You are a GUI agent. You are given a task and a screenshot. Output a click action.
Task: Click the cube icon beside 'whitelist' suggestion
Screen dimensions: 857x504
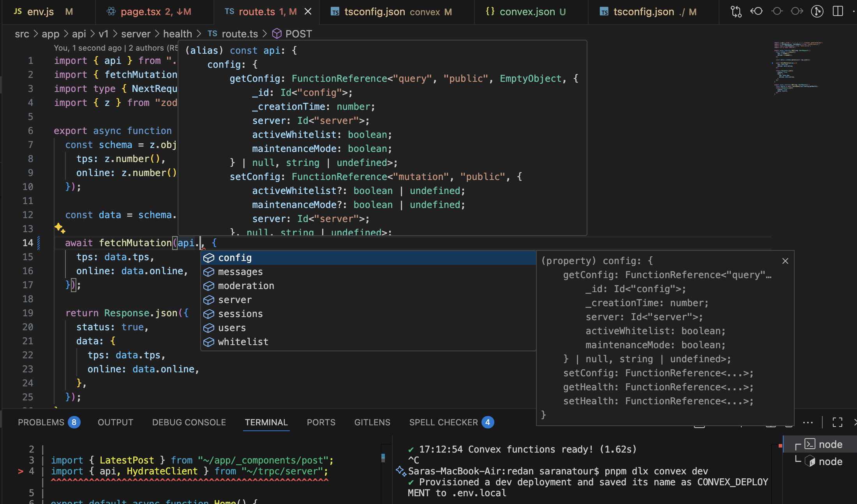point(209,342)
